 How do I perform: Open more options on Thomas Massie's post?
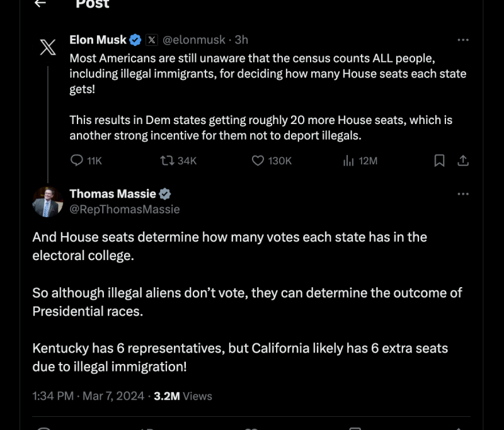[x=463, y=194]
